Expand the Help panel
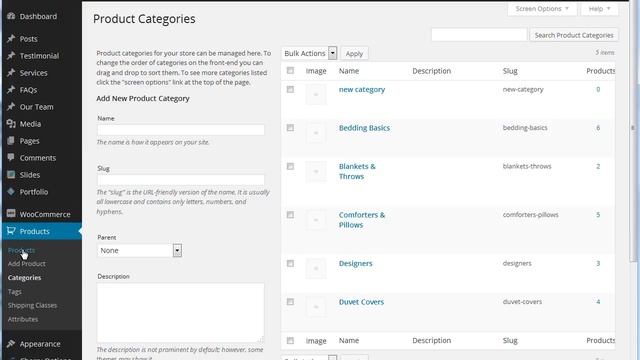 [x=600, y=9]
